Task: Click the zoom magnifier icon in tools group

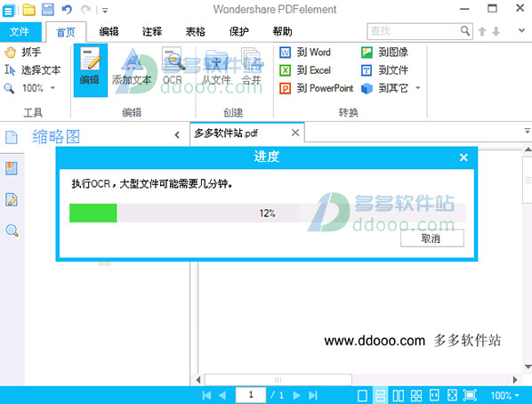Action: (9, 89)
